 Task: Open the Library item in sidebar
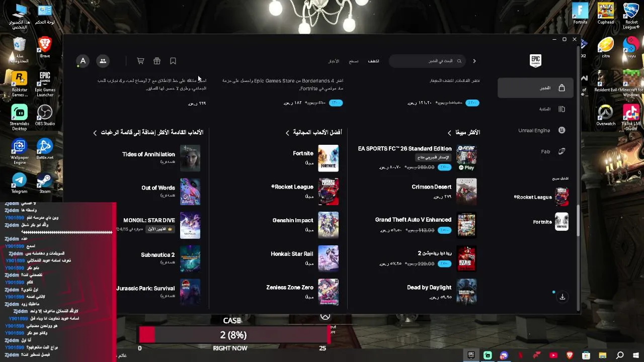point(535,109)
